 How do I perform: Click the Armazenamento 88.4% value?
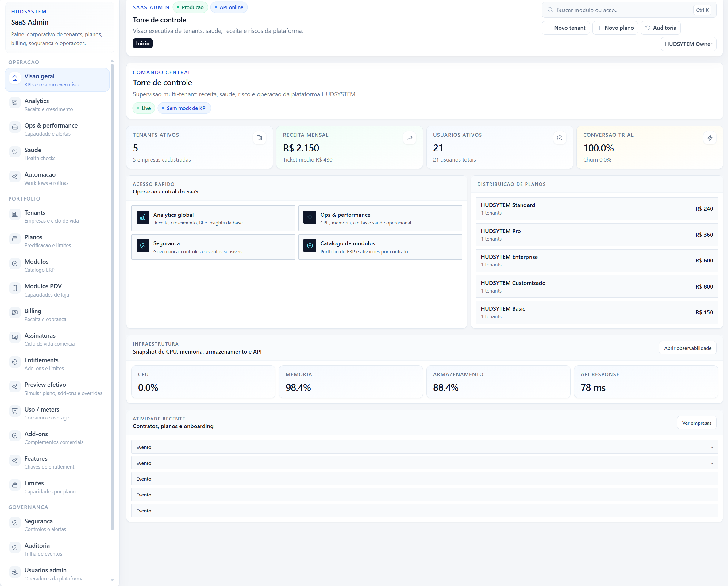[445, 388]
